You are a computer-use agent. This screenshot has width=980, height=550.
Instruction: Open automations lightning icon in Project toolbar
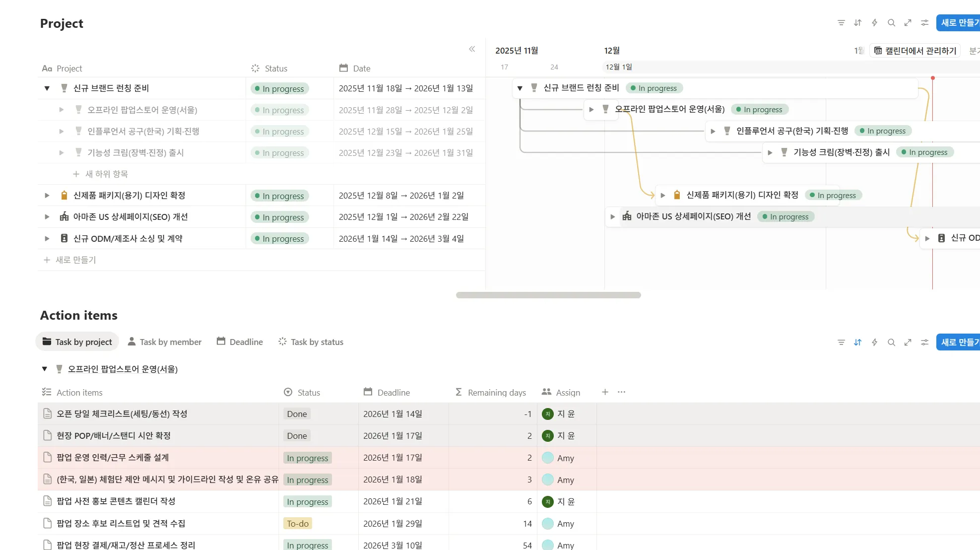(874, 23)
